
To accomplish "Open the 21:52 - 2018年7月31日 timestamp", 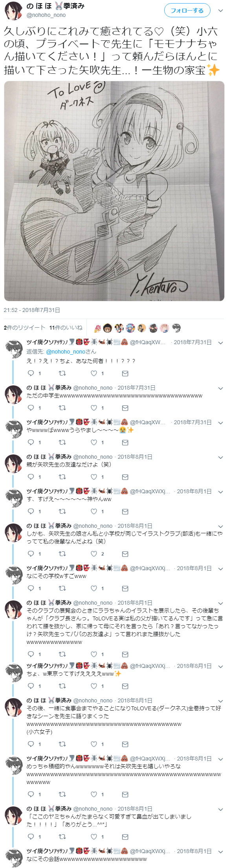I will (32, 310).
